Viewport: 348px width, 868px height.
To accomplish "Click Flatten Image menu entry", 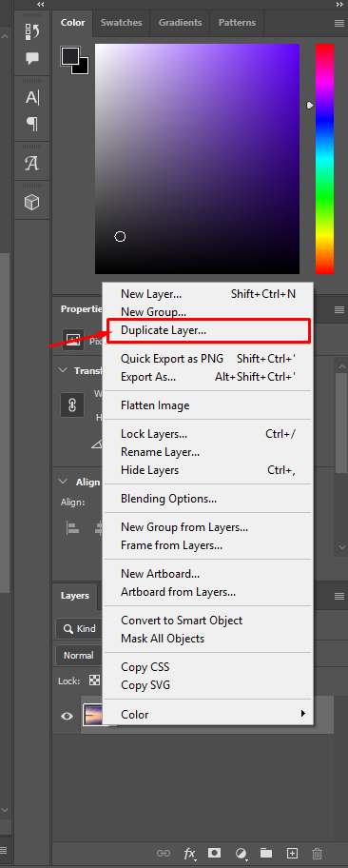I will pyautogui.click(x=155, y=405).
